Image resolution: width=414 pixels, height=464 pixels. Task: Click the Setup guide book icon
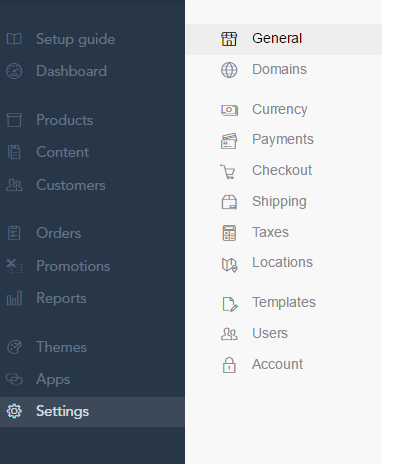click(x=14, y=39)
